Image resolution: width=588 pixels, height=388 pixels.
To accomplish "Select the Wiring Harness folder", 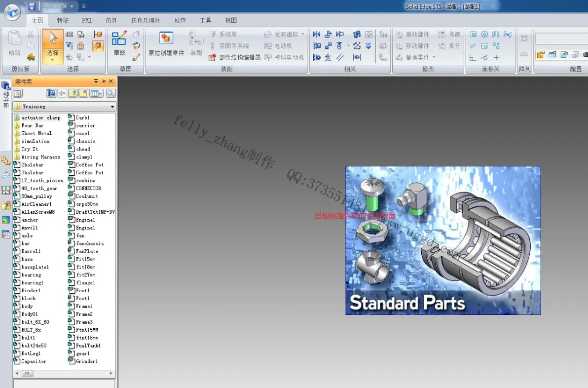I will pos(37,157).
